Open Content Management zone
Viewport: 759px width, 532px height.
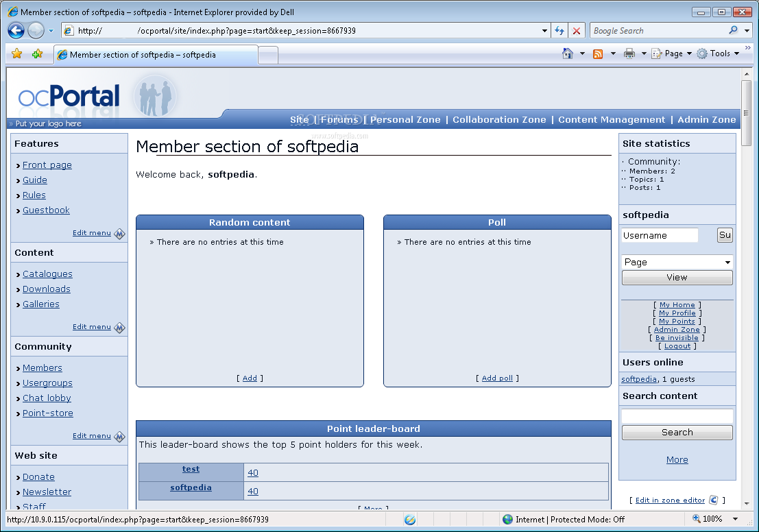[612, 119]
